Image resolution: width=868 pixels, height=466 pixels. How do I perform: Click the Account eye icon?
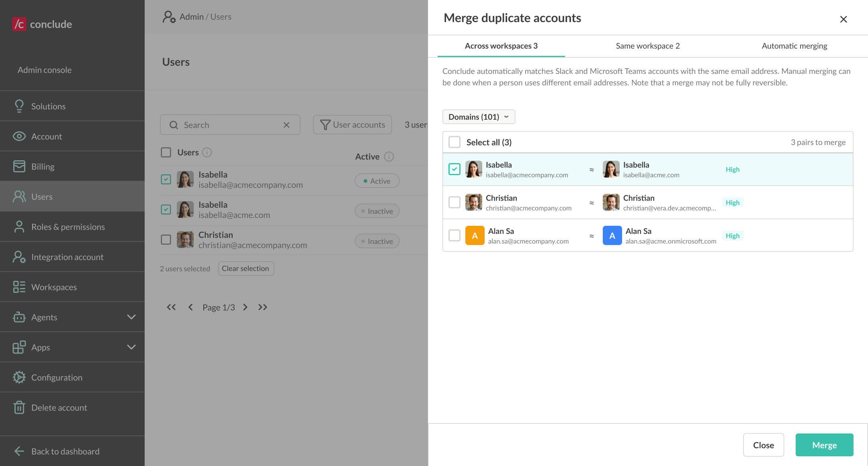pyautogui.click(x=19, y=136)
